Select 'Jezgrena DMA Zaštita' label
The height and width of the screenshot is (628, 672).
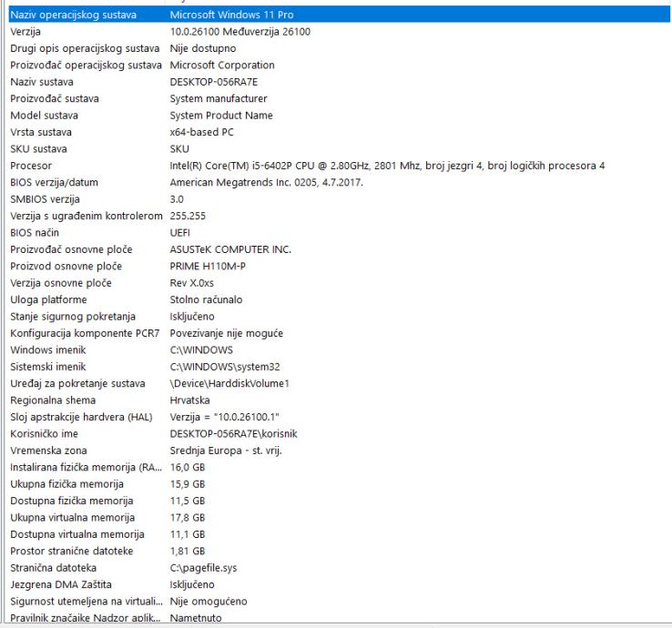click(61, 584)
